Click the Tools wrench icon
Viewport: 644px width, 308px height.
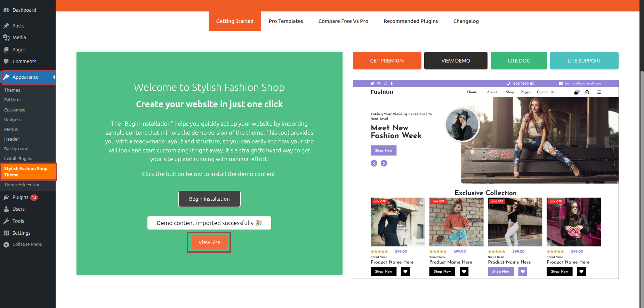6,221
